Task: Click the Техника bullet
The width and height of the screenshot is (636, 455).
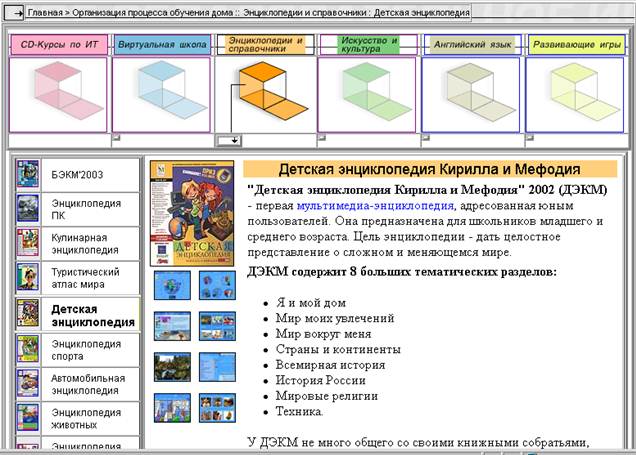Action: tap(299, 412)
